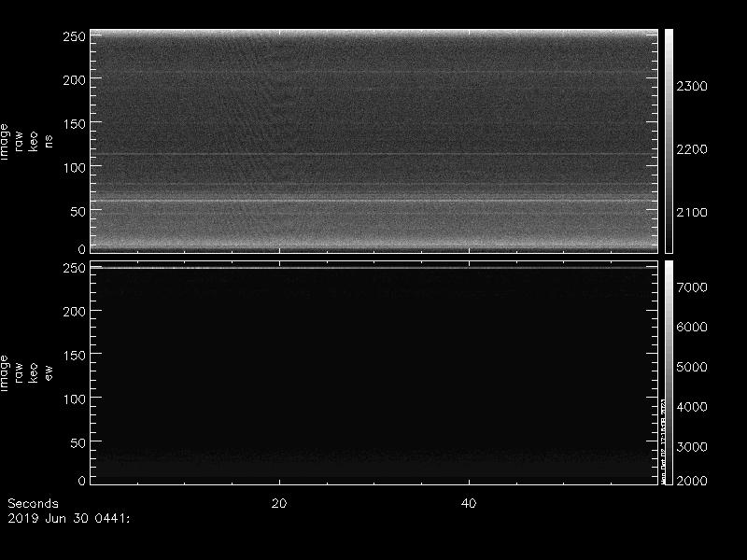Click the ew keogram colorbar
Viewport: 747px width, 560px height.
[x=669, y=372]
